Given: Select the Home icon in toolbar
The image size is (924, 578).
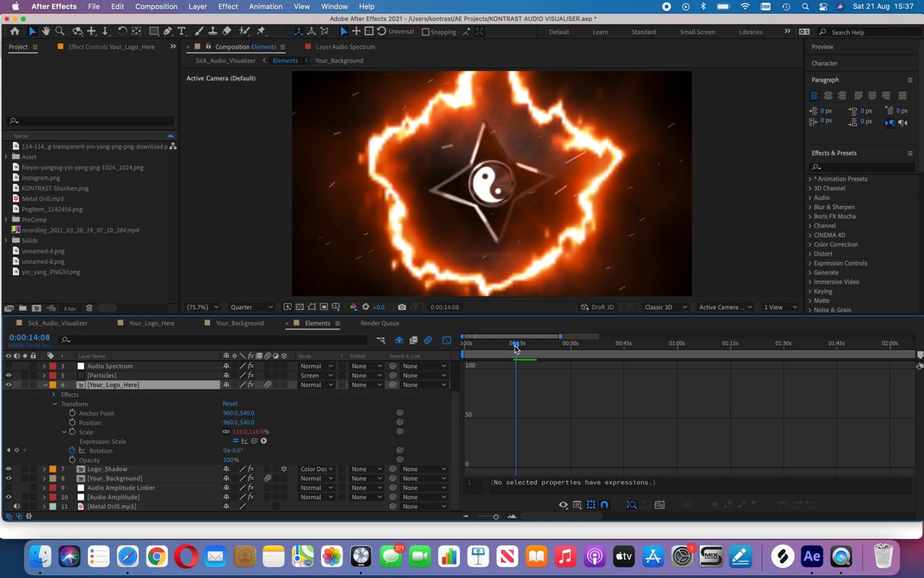Looking at the screenshot, I should [14, 32].
